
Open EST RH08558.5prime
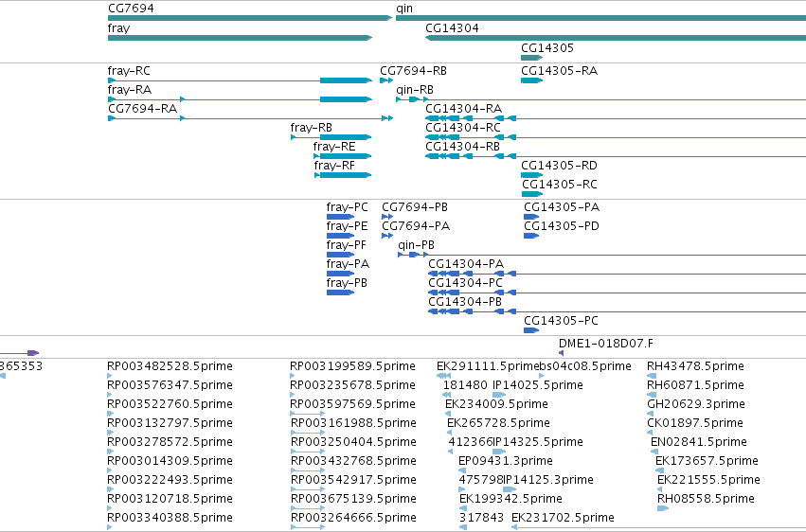click(706, 499)
